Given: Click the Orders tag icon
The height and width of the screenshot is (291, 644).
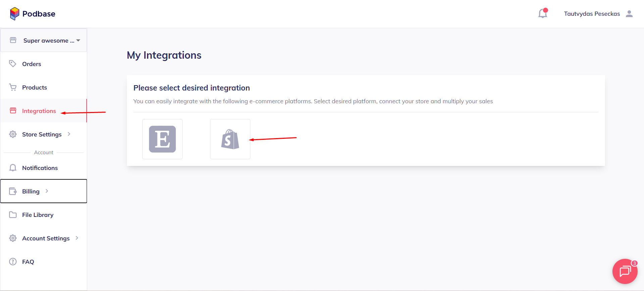Looking at the screenshot, I should 13,64.
